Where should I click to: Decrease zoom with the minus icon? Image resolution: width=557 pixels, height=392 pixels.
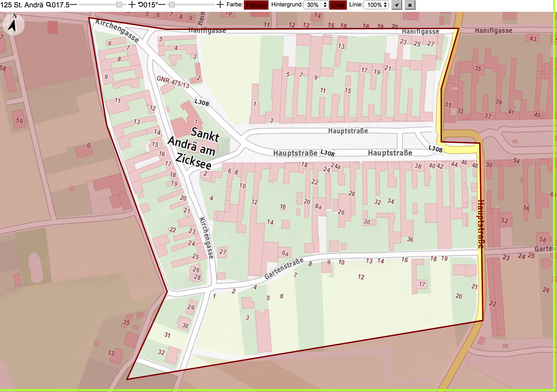coord(74,5)
